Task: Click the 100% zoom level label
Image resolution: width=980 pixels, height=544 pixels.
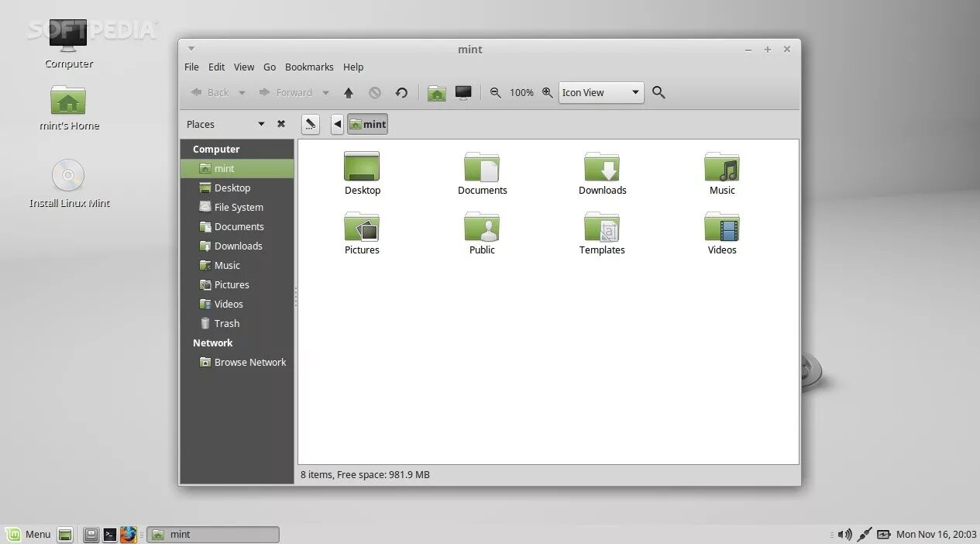Action: 521,93
